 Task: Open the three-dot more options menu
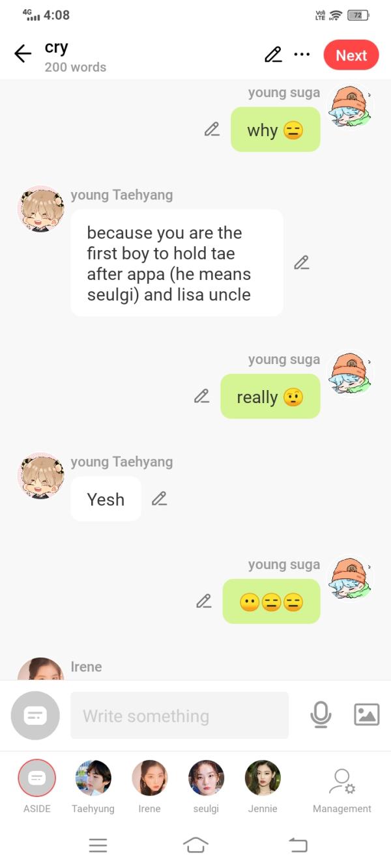click(302, 55)
